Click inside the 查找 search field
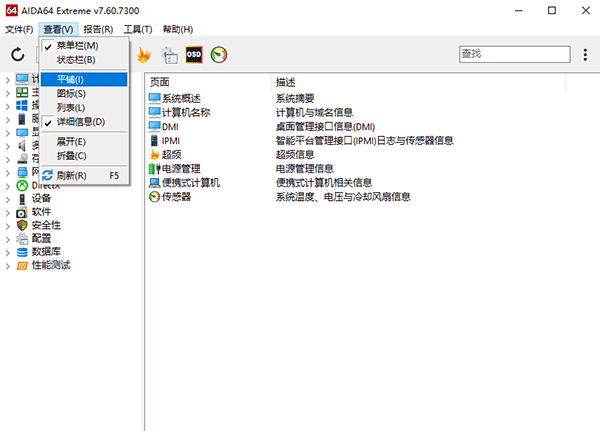The image size is (600, 431). (515, 54)
